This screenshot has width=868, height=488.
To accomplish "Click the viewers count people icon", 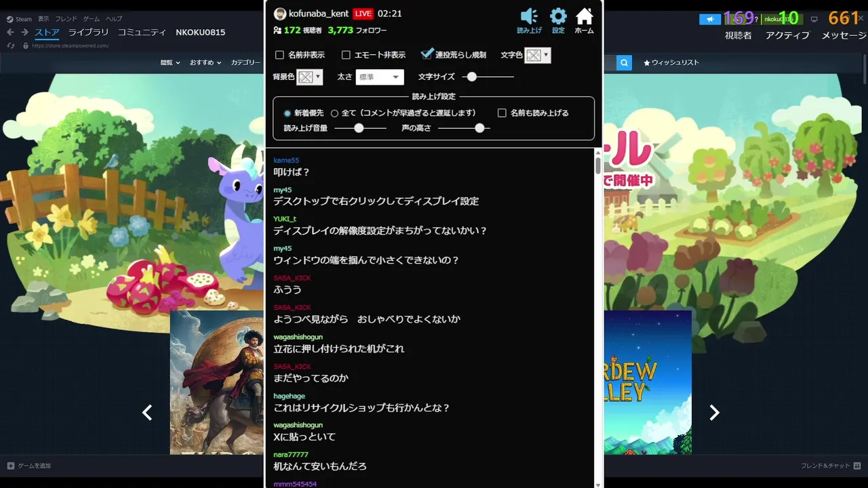I will click(x=277, y=30).
